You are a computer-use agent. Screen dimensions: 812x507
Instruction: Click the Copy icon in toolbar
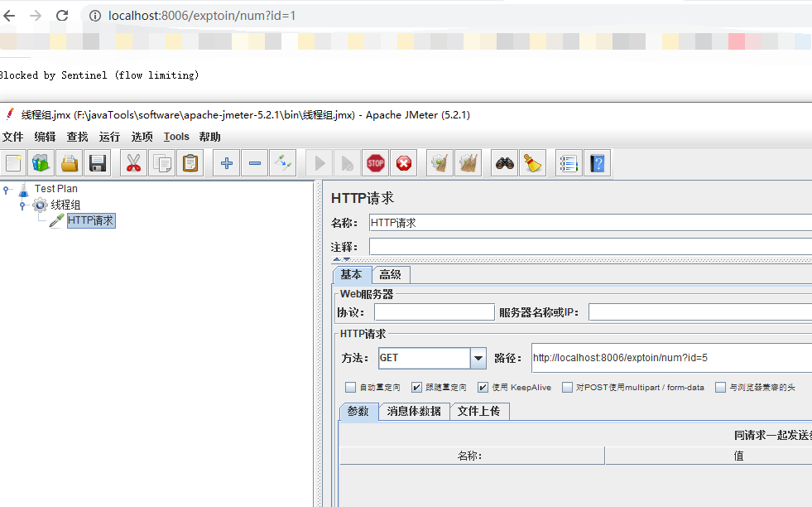[x=162, y=163]
